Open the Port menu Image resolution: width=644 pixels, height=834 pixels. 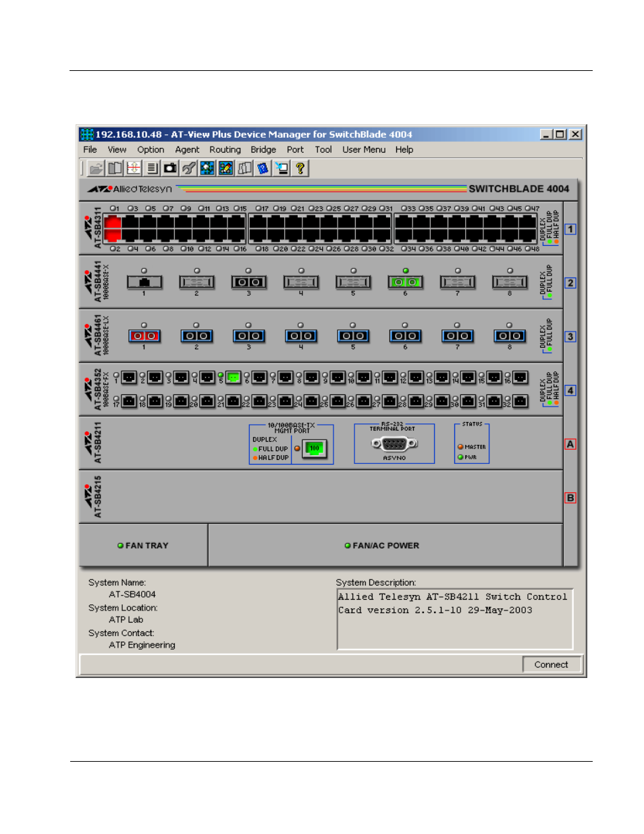coord(295,150)
